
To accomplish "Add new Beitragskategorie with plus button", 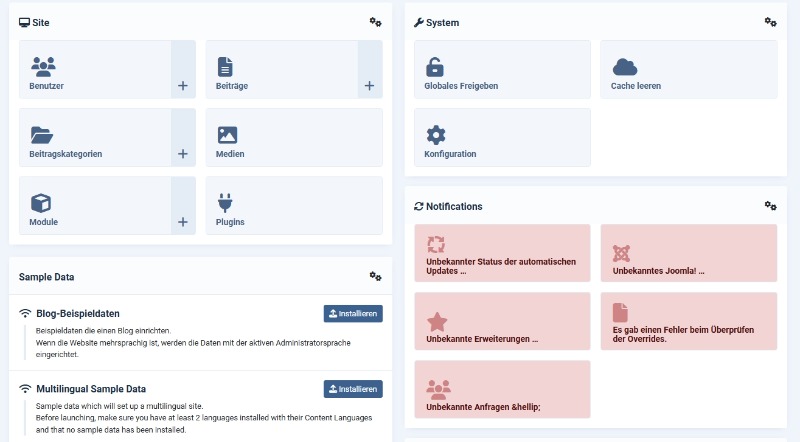I will [183, 154].
